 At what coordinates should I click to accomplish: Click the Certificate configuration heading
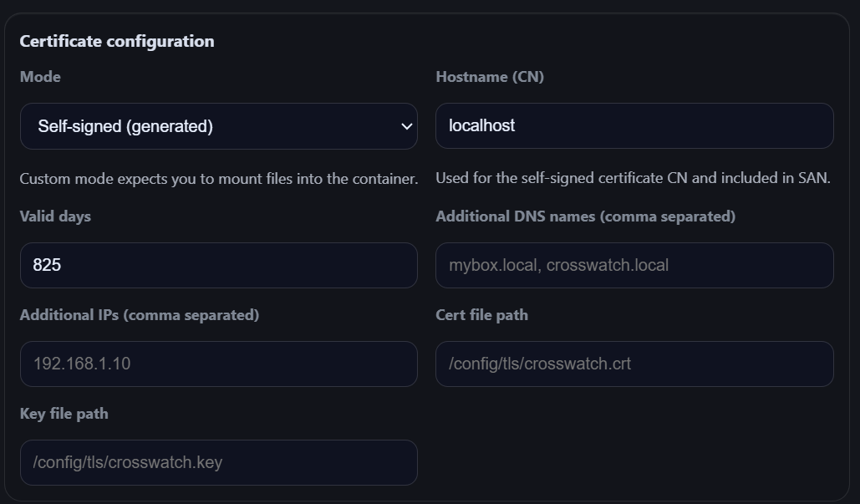click(117, 41)
